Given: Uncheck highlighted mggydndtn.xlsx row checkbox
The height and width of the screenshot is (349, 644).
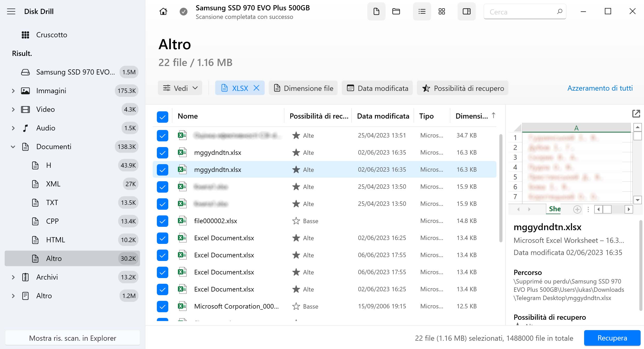Looking at the screenshot, I should pyautogui.click(x=163, y=170).
